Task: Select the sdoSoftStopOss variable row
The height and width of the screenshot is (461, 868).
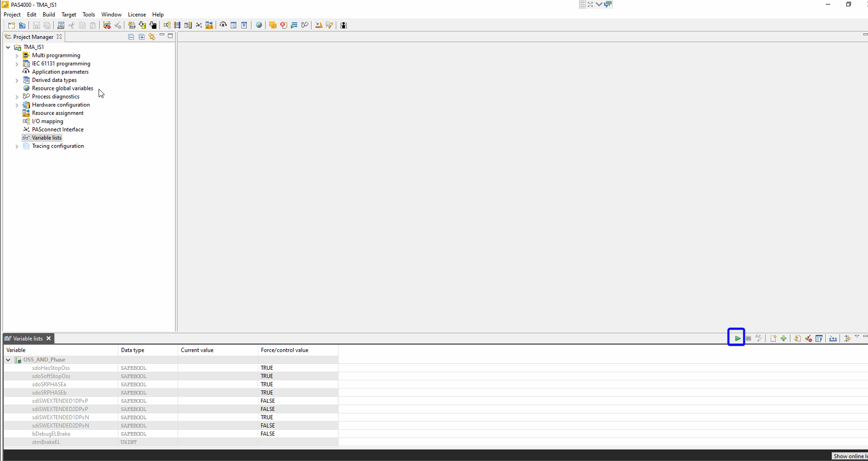Action: point(171,376)
